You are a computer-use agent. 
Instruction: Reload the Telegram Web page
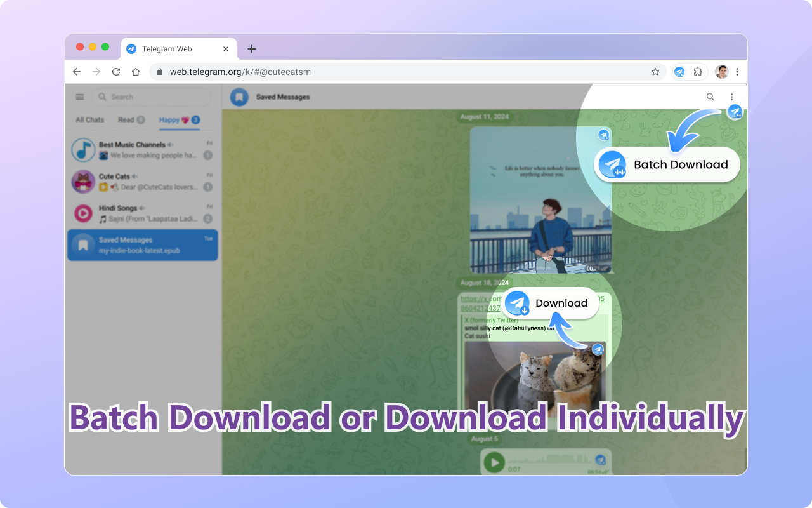pos(116,72)
